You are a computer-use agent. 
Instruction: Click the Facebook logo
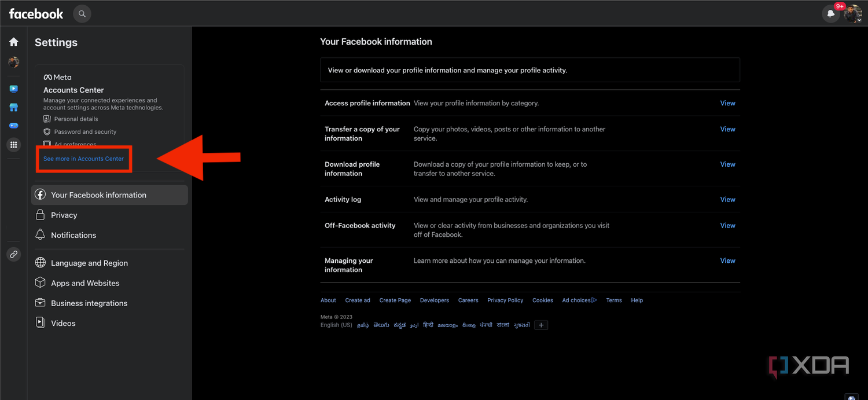coord(36,14)
